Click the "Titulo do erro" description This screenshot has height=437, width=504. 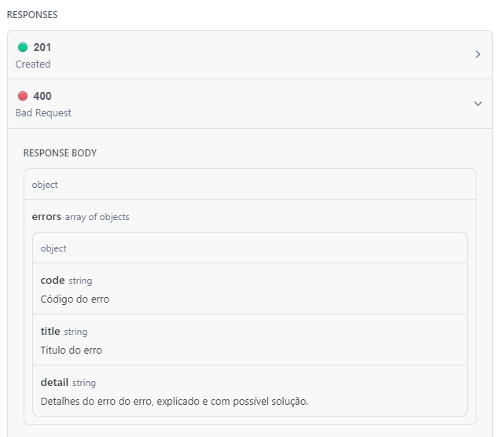pos(72,351)
